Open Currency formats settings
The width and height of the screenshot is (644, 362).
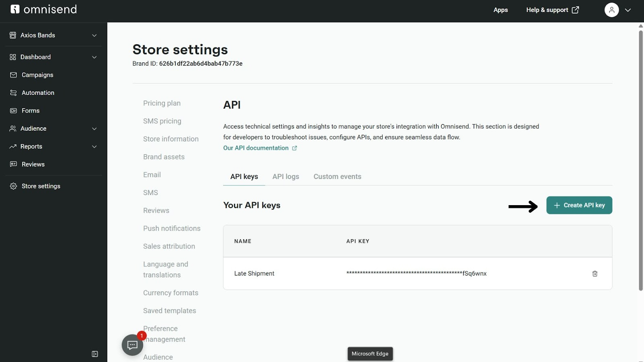[171, 293]
